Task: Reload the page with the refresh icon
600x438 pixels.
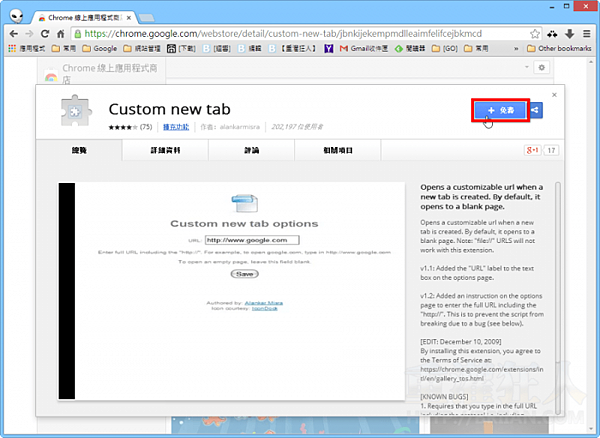Action: [45, 34]
